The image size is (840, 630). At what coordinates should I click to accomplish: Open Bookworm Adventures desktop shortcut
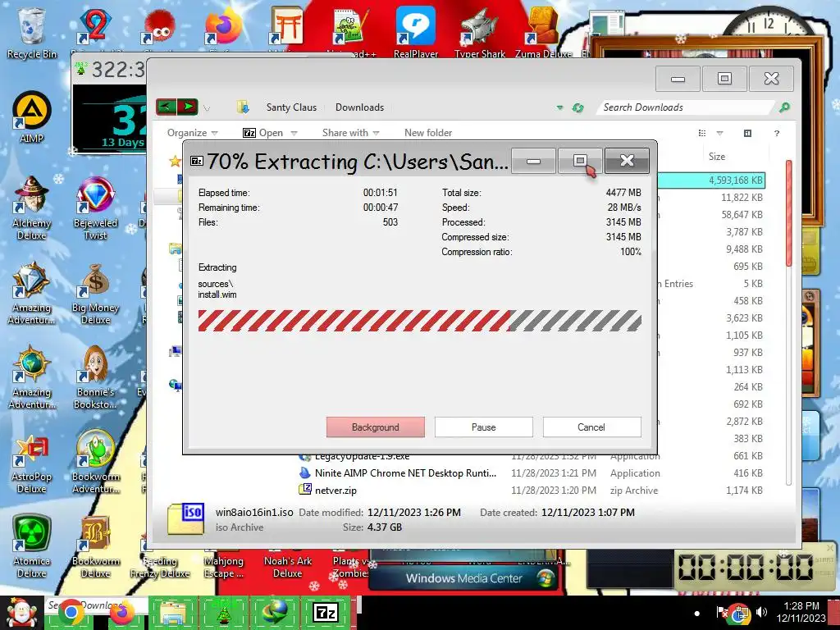pos(95,463)
